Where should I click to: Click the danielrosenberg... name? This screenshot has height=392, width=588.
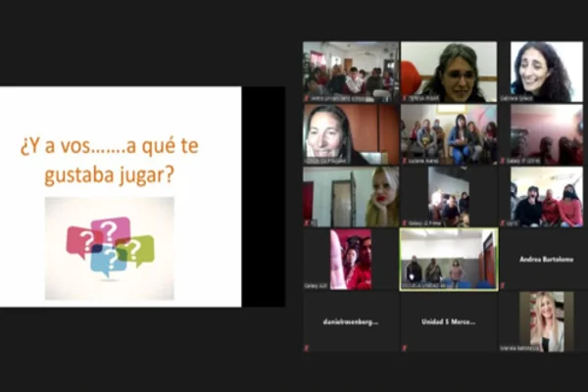(351, 321)
